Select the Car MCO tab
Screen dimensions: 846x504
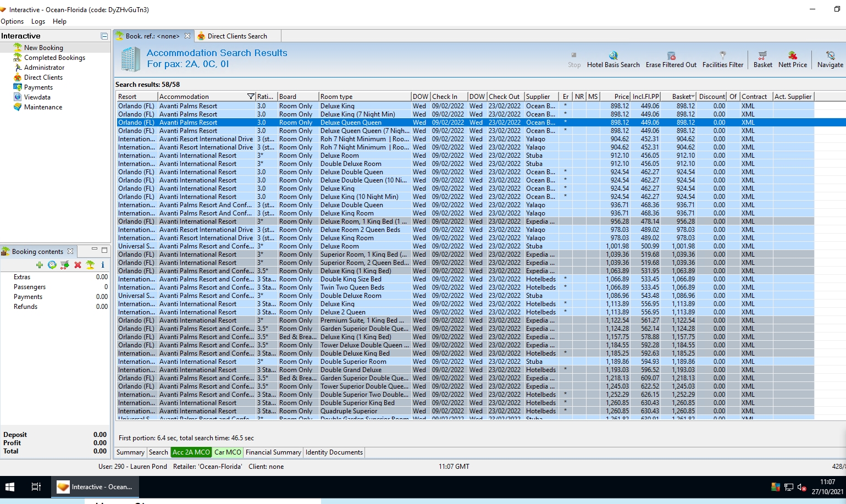[228, 452]
